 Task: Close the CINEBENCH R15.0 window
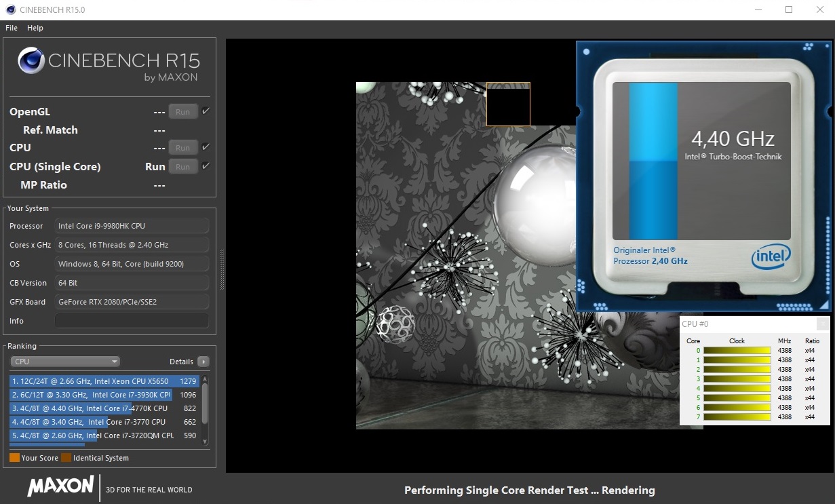[819, 9]
